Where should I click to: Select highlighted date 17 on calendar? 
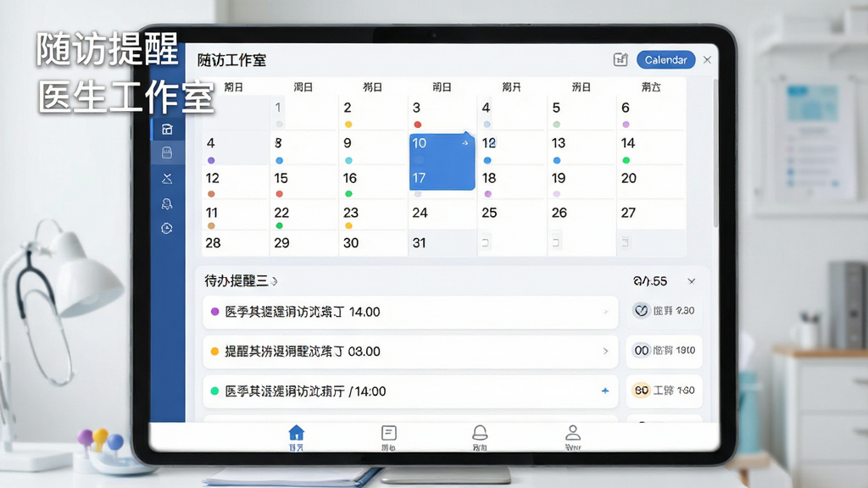point(442,179)
